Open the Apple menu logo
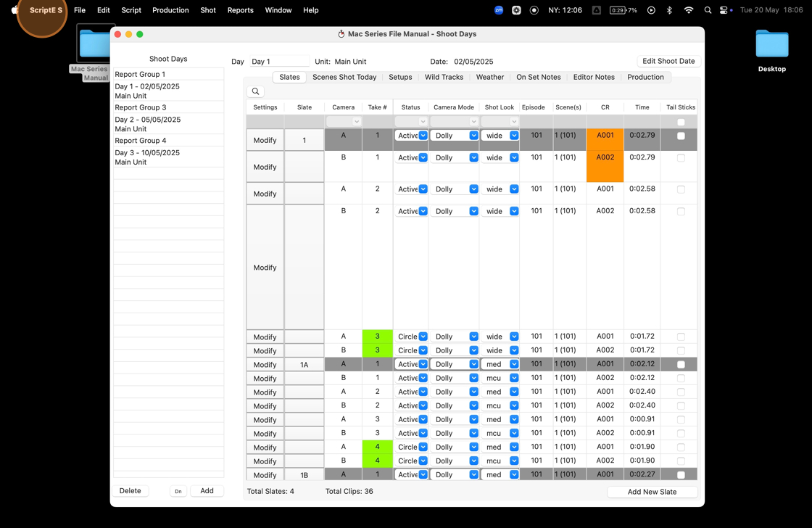 coord(14,10)
